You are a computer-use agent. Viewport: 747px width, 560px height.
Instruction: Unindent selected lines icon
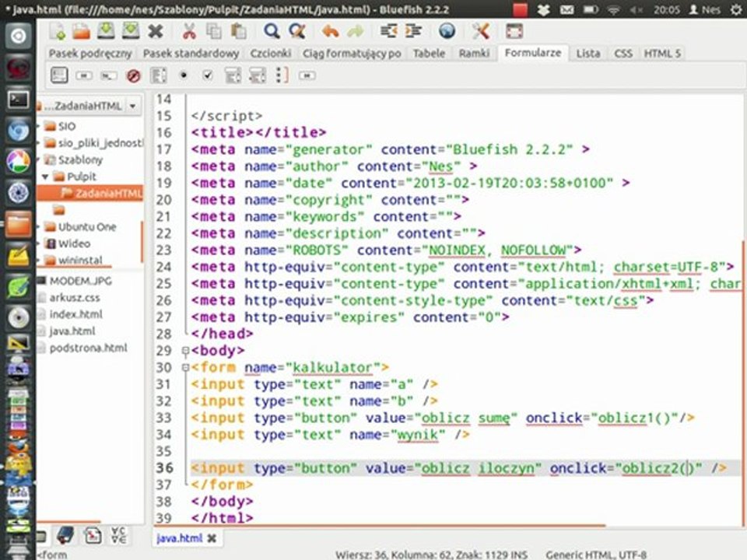[389, 31]
